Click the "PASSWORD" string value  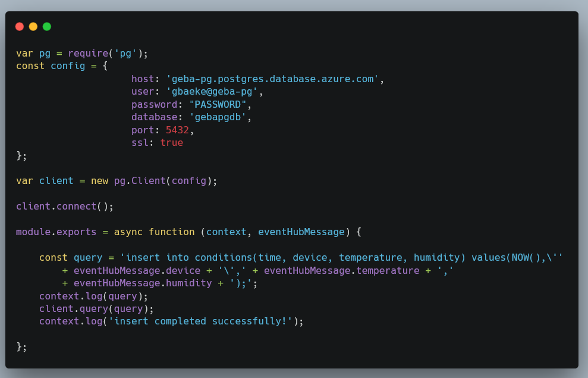218,104
